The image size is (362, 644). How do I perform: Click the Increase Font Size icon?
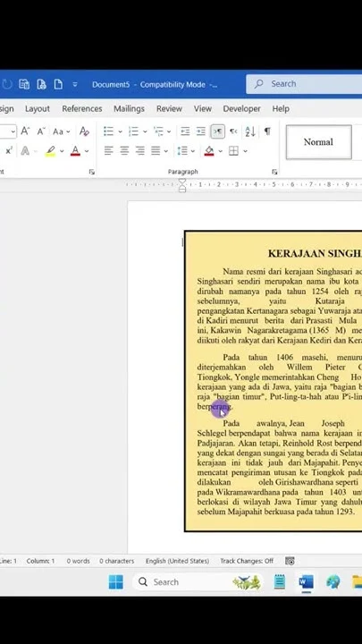click(x=25, y=131)
